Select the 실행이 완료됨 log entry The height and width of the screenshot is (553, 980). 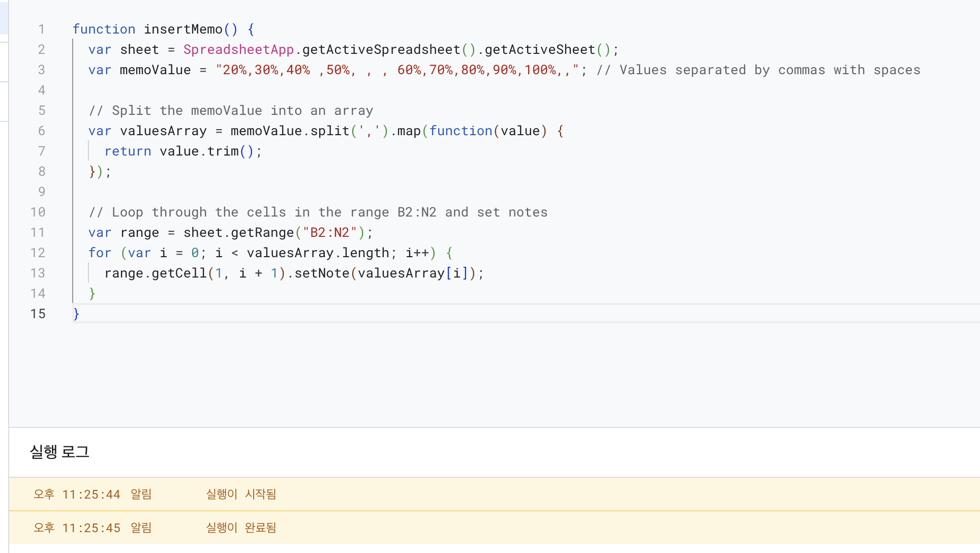(x=241, y=528)
